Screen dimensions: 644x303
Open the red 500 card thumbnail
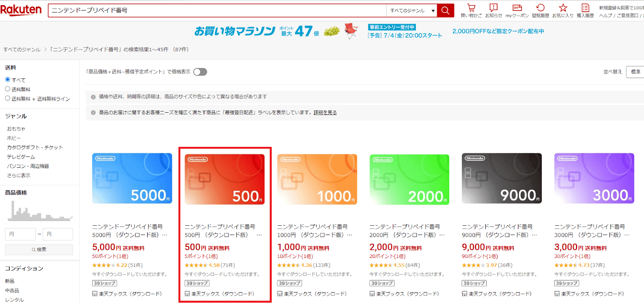[225, 179]
